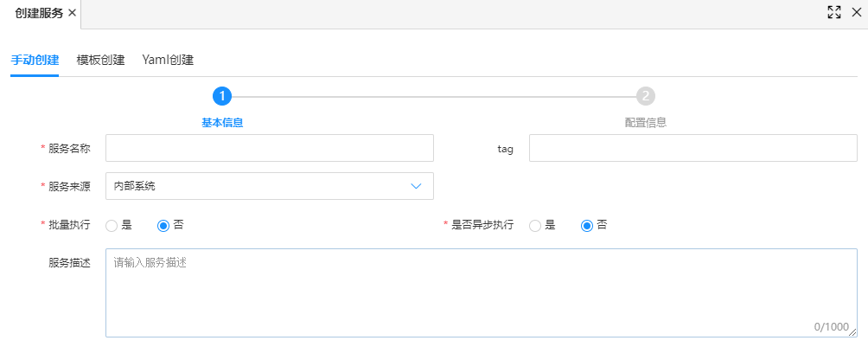Viewport: 868px width, 347px height.
Task: Select 是 for 批量执行
Action: coord(112,226)
